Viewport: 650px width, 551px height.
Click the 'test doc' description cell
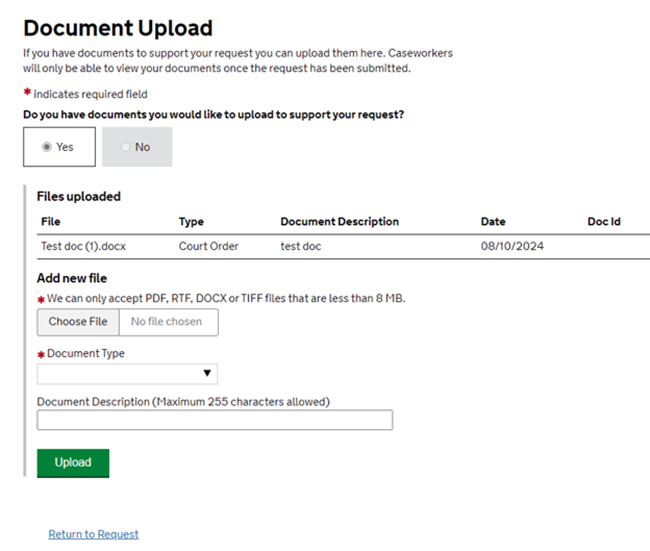click(301, 246)
